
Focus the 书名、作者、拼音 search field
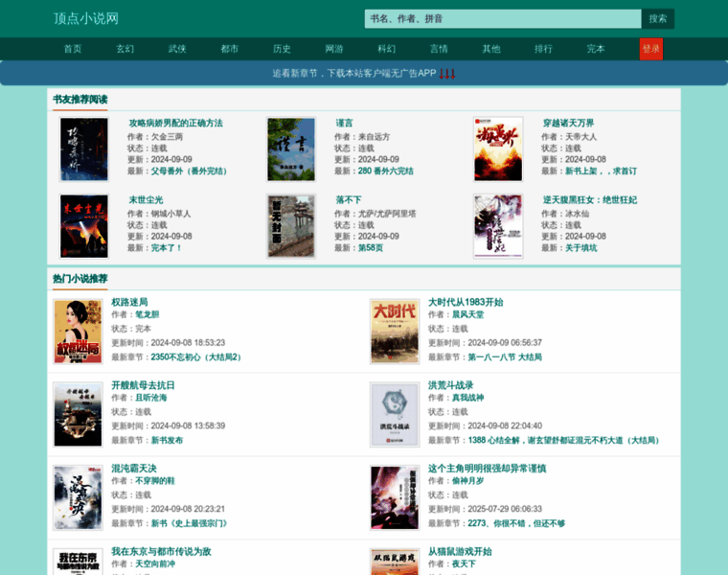pos(503,18)
